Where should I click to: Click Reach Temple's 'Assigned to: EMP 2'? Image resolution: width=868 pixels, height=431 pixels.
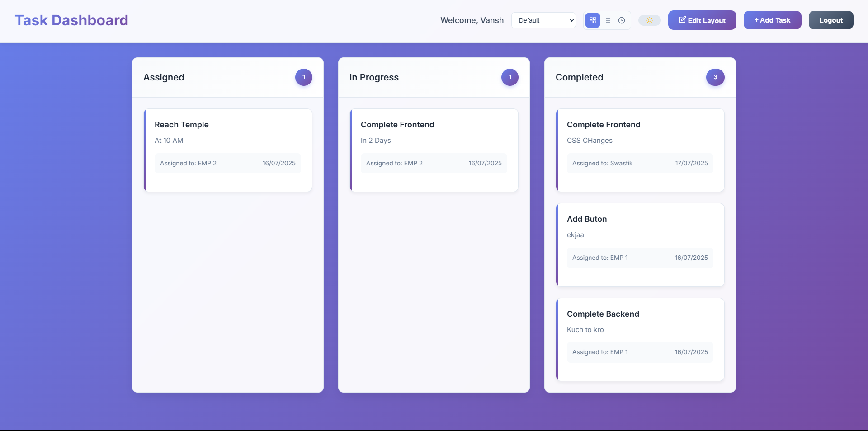[x=188, y=163]
